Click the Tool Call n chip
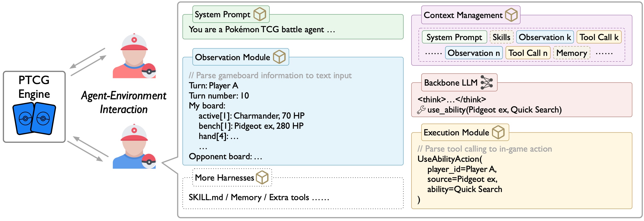The image size is (644, 221). click(528, 53)
